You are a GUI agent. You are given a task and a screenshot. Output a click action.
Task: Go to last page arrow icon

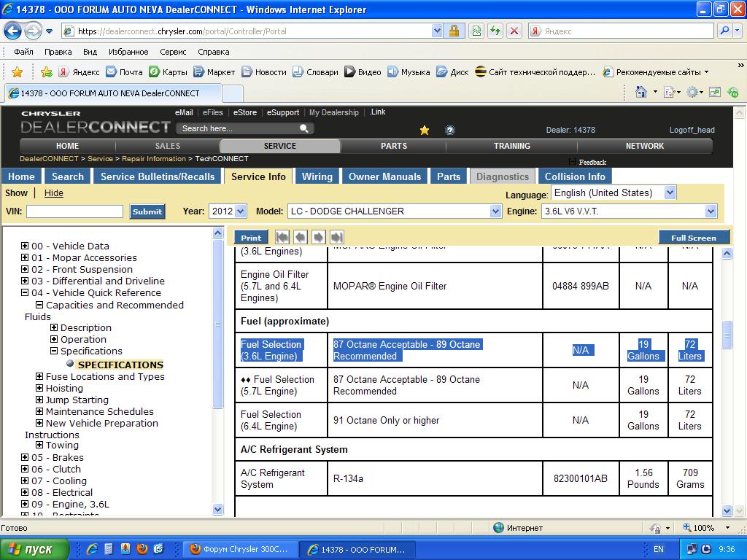(x=337, y=237)
